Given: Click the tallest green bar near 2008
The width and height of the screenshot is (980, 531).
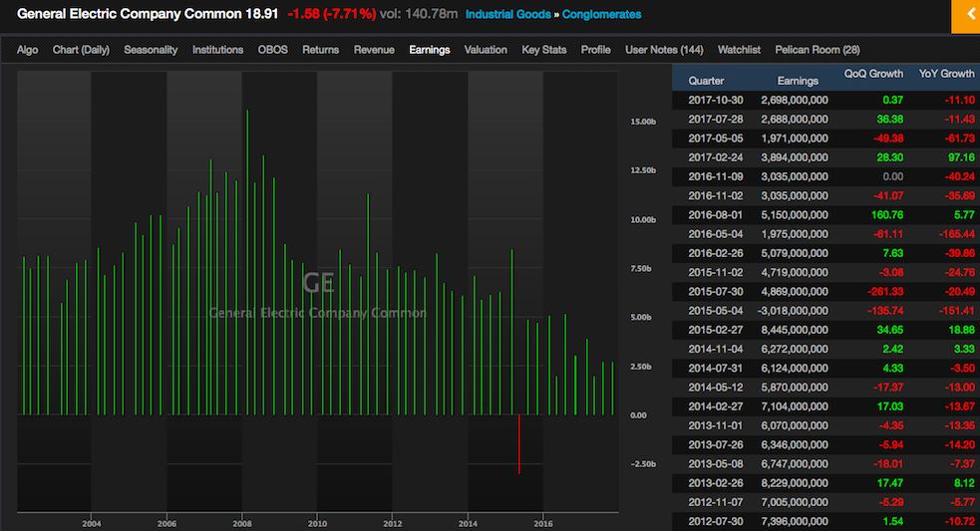Looking at the screenshot, I should pos(247,262).
